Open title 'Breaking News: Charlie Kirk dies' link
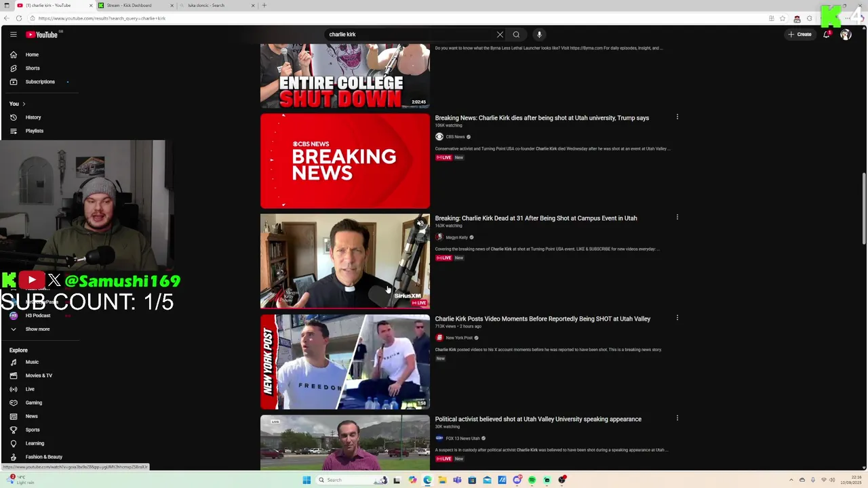868x488 pixels. [x=542, y=118]
